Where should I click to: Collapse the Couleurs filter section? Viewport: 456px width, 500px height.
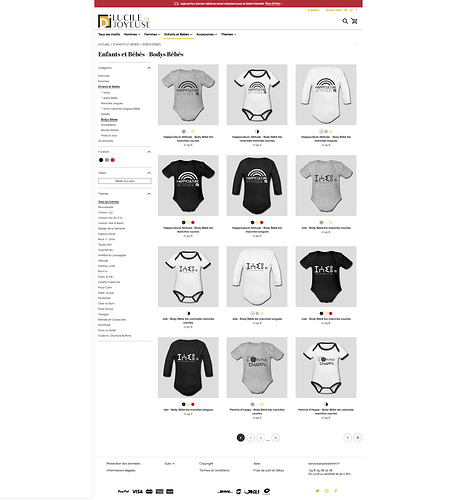pyautogui.click(x=149, y=152)
